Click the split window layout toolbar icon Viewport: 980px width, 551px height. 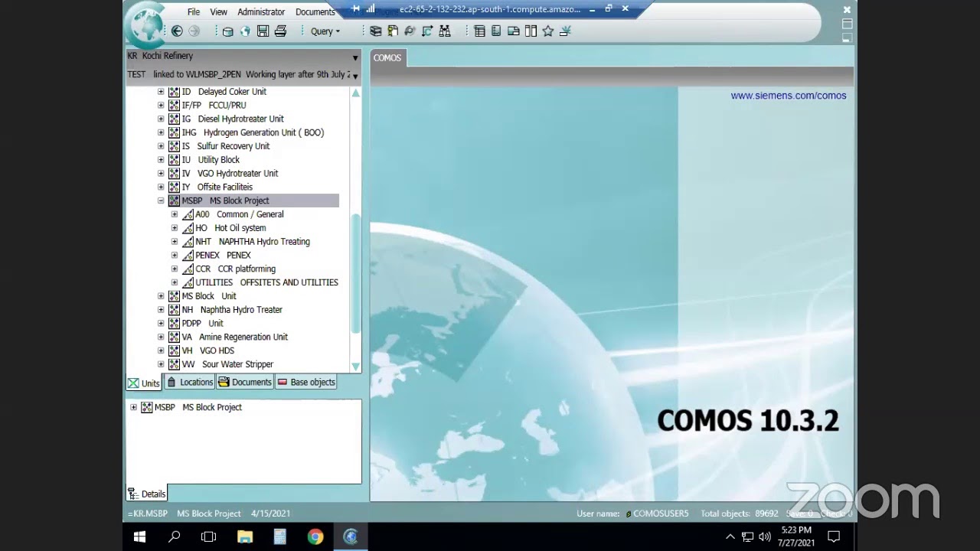(514, 31)
